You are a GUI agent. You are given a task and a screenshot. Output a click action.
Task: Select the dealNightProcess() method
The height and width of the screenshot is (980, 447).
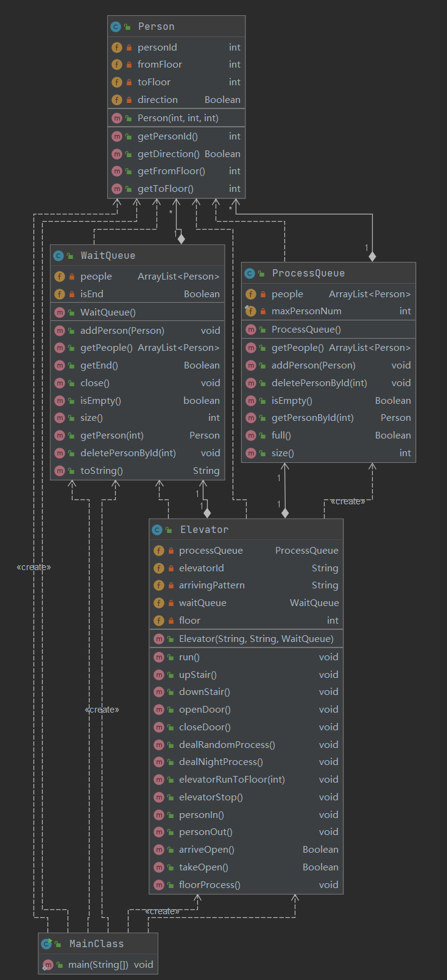[220, 762]
